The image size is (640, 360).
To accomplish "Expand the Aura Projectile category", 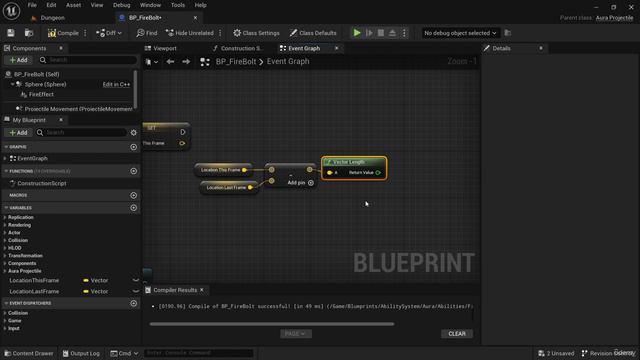I will click(5, 271).
